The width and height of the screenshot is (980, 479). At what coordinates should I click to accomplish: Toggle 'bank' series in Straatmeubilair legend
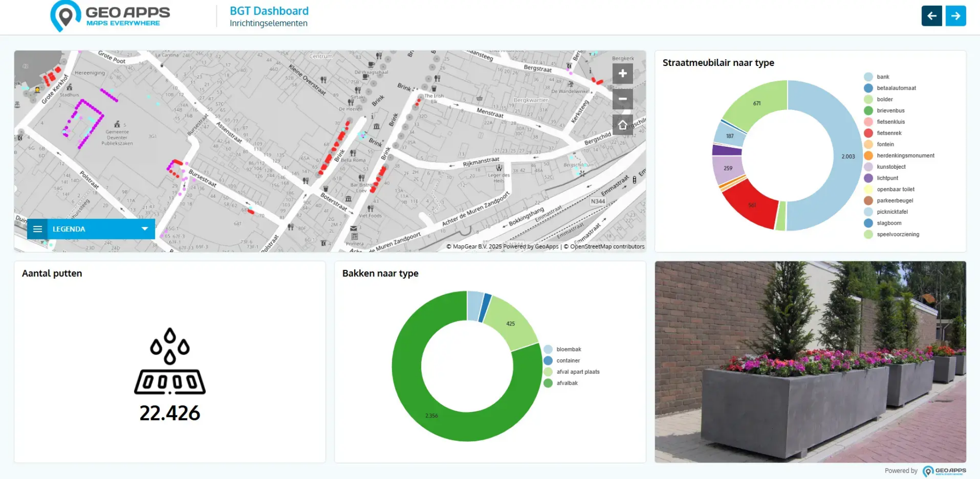(x=883, y=77)
